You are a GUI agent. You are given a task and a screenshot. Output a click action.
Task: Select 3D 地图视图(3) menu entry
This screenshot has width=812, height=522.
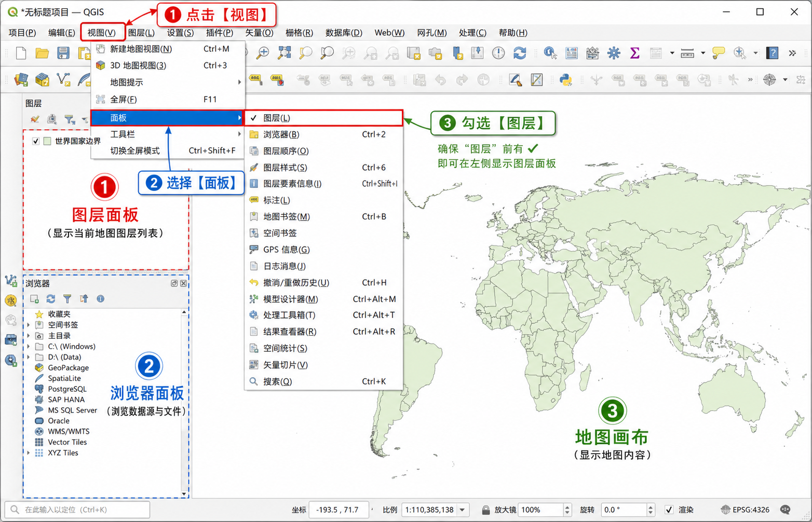point(167,65)
